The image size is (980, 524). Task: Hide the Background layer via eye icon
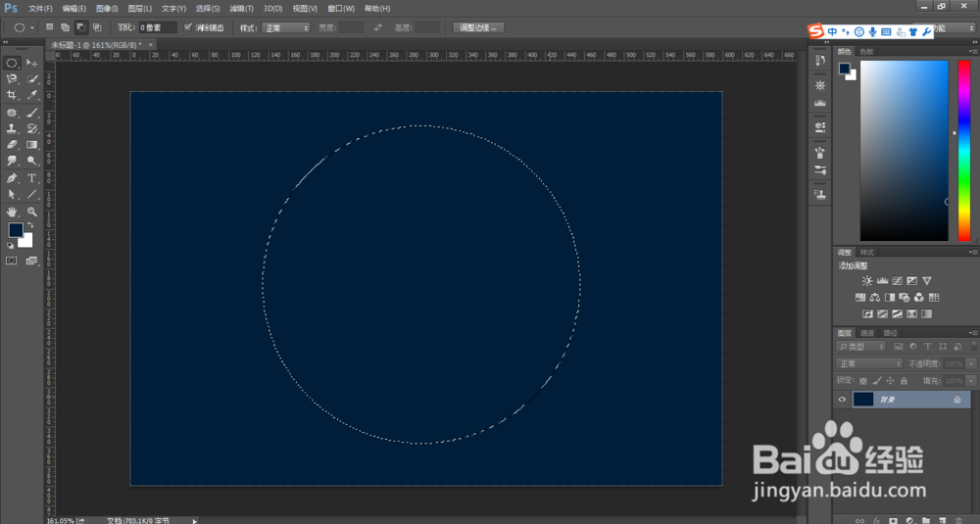coord(842,400)
